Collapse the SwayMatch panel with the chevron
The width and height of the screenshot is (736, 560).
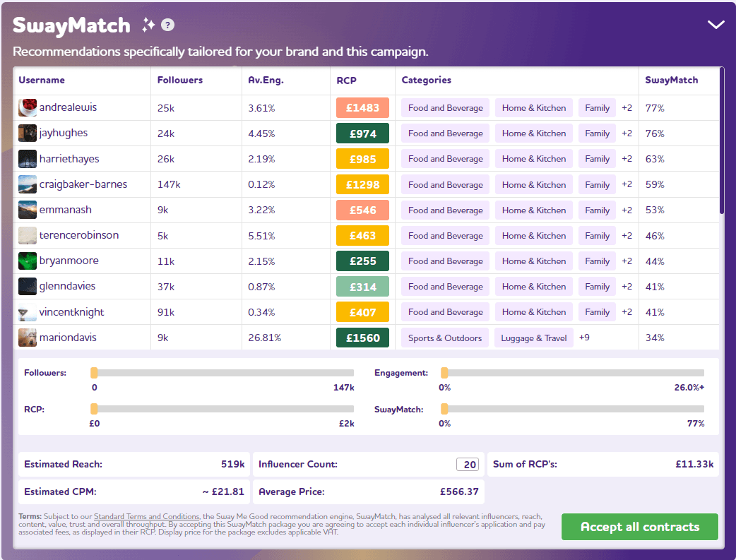(716, 25)
